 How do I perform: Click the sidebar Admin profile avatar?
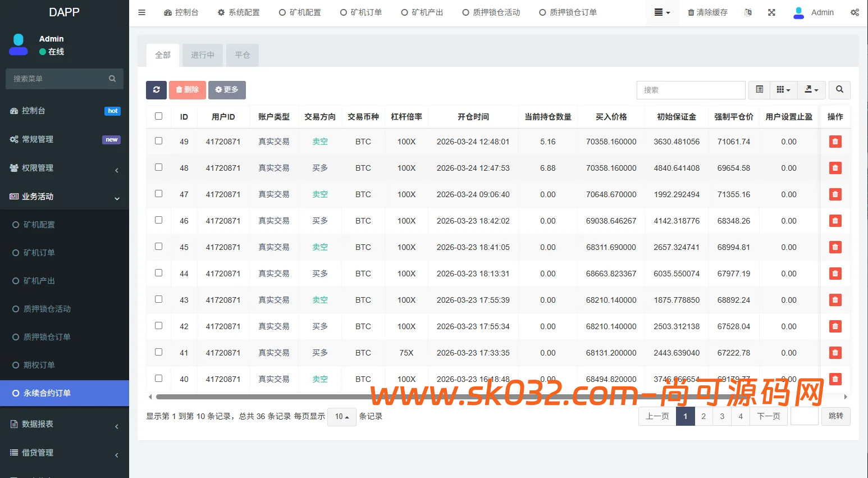19,44
